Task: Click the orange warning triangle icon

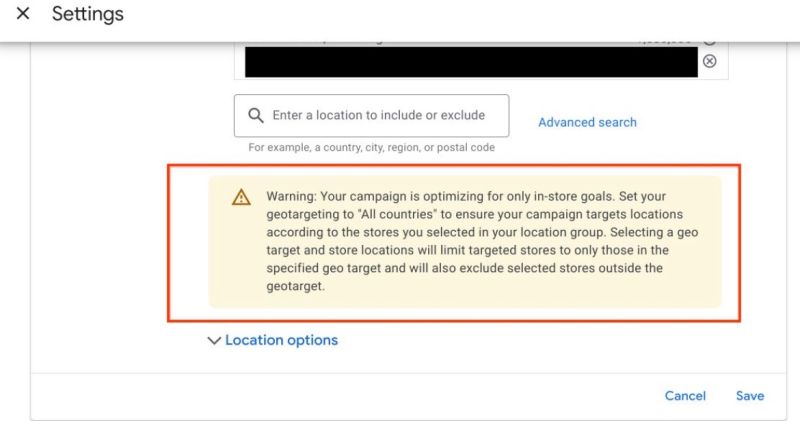Action: [241, 197]
